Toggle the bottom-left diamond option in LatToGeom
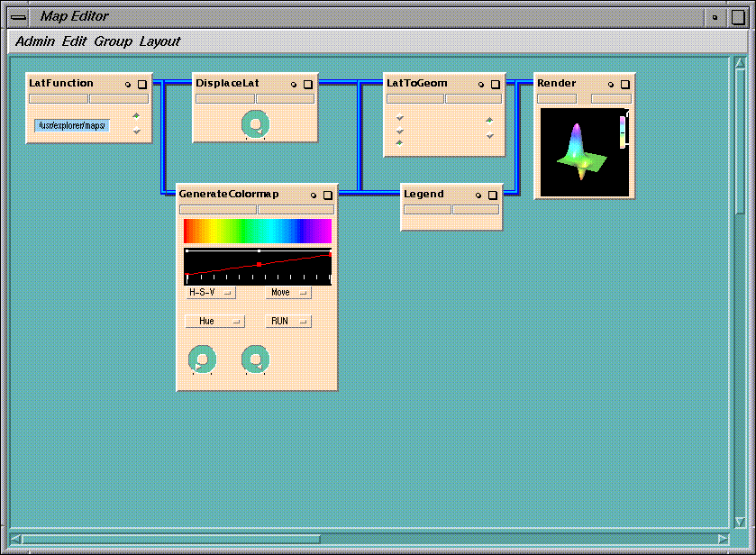The image size is (756, 555). pos(400,142)
